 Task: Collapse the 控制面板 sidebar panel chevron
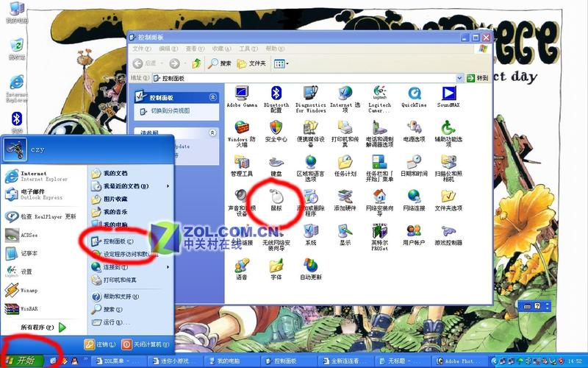coord(212,97)
